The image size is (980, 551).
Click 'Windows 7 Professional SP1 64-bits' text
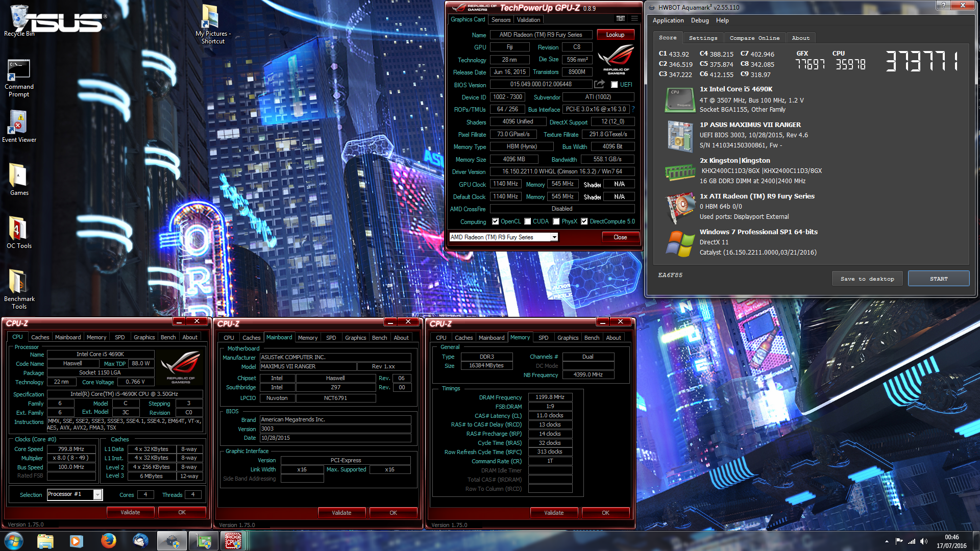[x=758, y=232]
